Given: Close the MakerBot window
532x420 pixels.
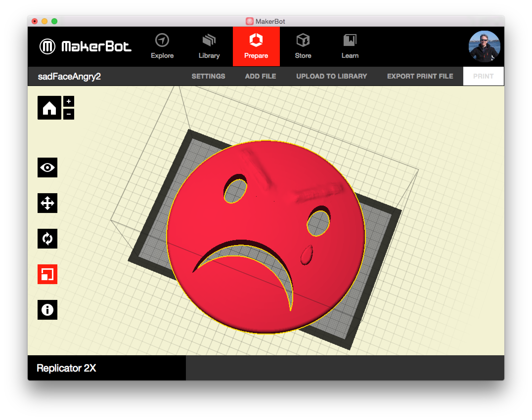Looking at the screenshot, I should 35,21.
